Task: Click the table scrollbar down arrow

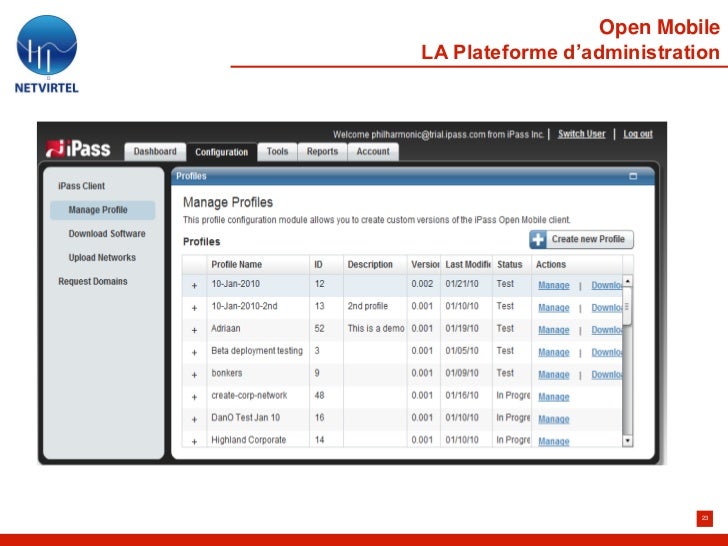Action: click(x=627, y=441)
